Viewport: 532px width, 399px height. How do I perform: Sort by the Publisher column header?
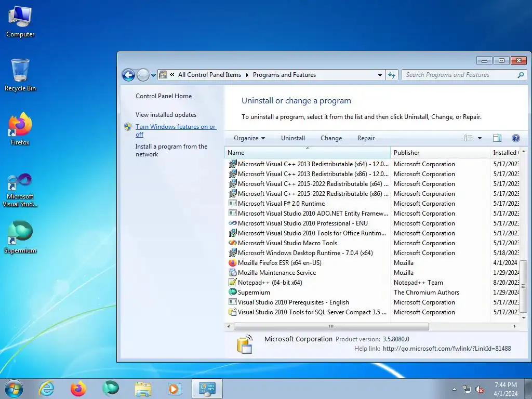[440, 153]
